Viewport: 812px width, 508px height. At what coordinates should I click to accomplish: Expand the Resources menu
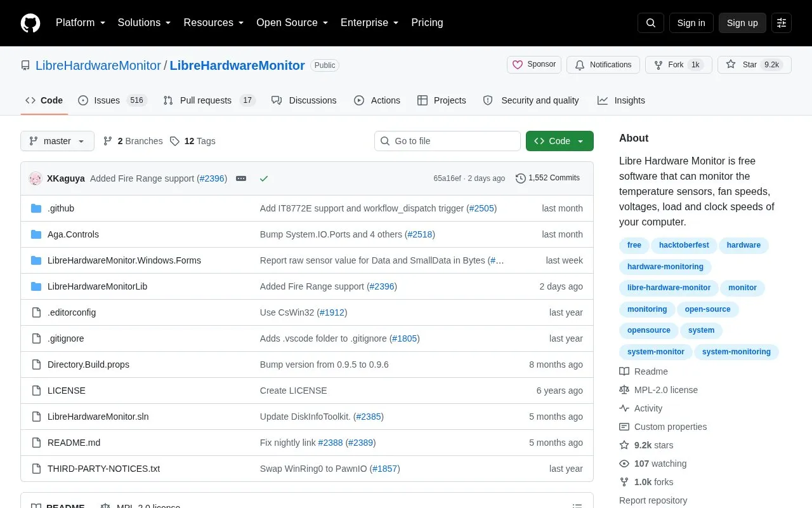pos(214,23)
